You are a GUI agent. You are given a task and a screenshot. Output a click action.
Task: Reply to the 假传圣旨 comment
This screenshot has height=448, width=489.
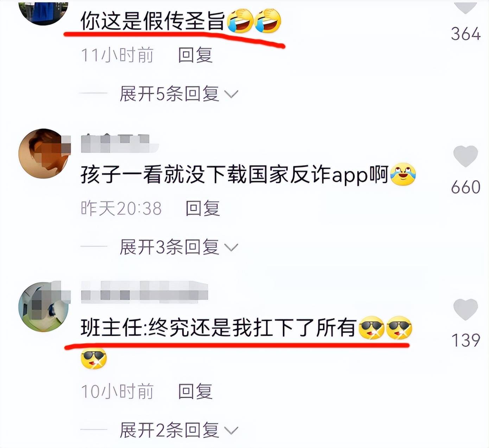pyautogui.click(x=195, y=55)
